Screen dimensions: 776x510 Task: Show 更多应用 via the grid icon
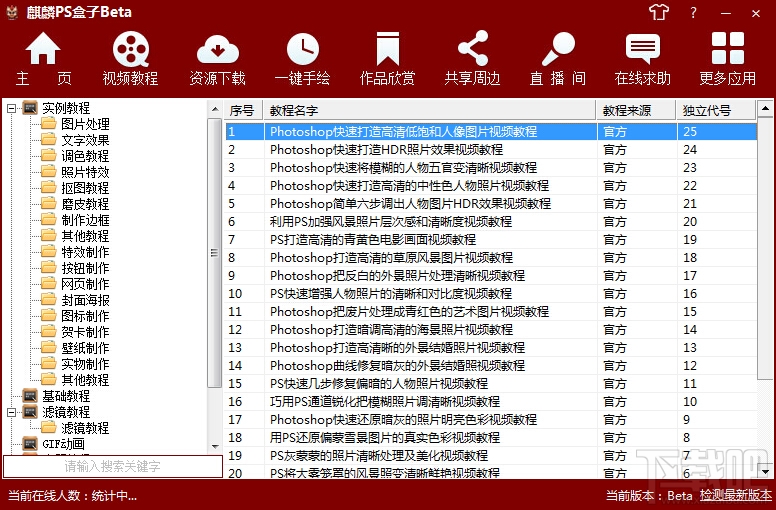(728, 48)
